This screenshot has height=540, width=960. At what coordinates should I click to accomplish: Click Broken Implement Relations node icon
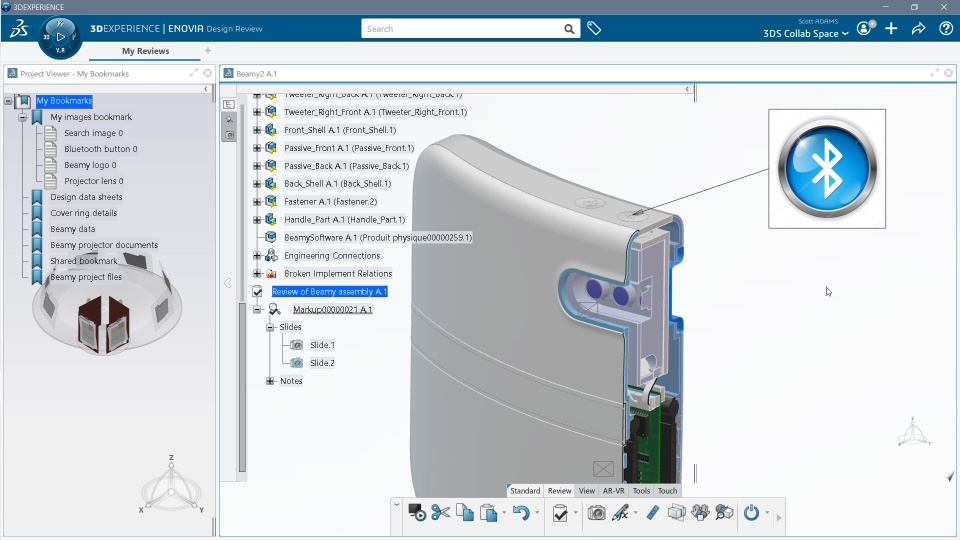tap(271, 274)
